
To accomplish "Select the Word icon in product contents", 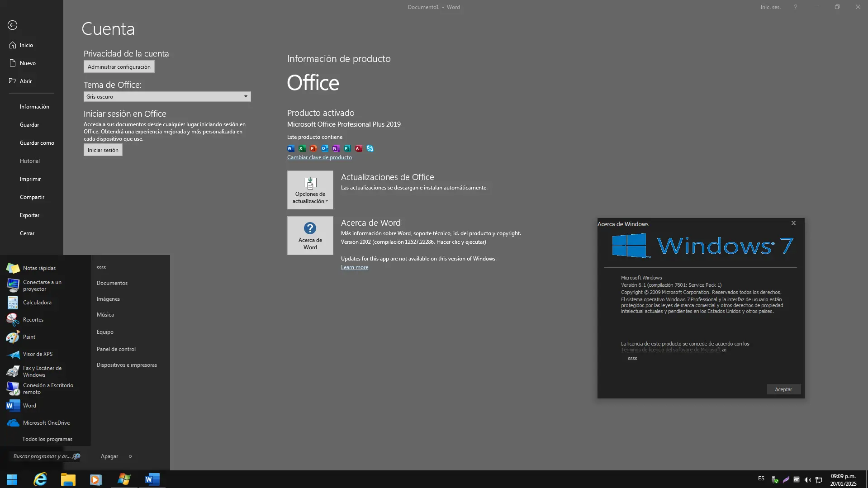I will [x=290, y=148].
